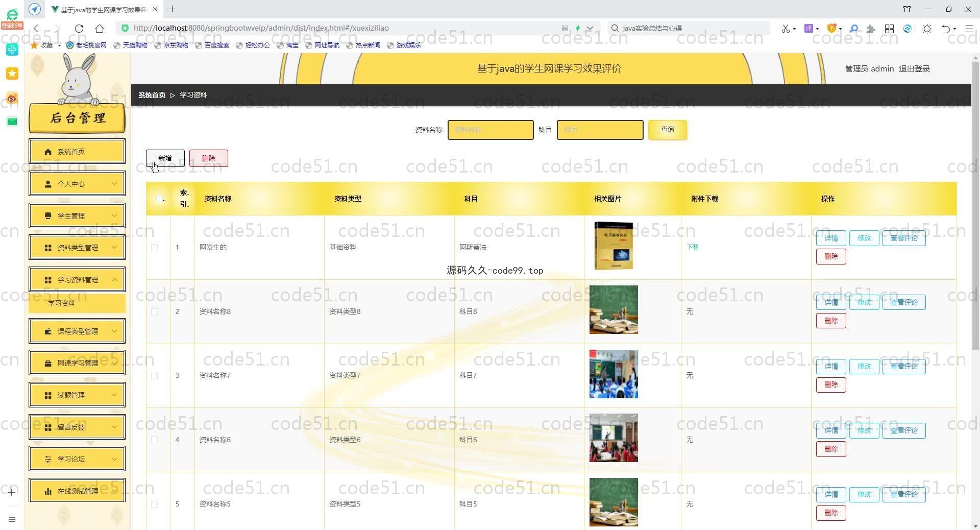Reload the page with refresh icon
The height and width of the screenshot is (530, 980).
coord(79,28)
